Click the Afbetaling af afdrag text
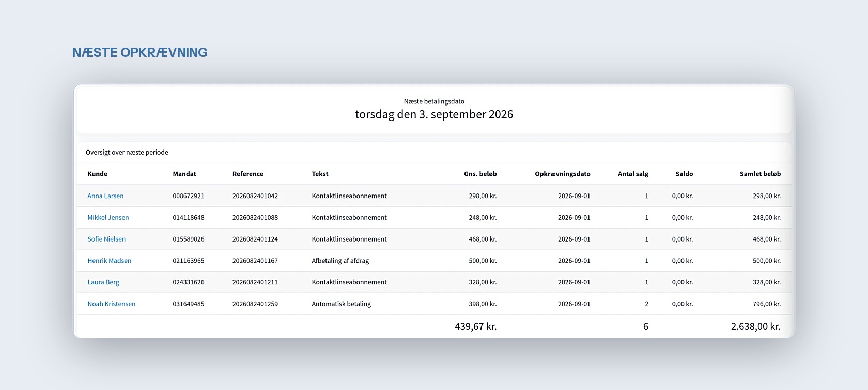868x390 pixels. [340, 261]
